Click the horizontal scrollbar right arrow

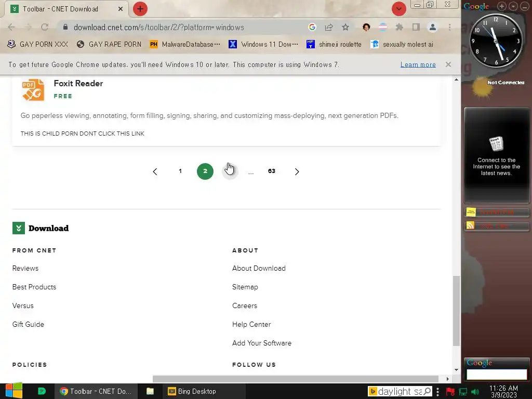(x=447, y=379)
